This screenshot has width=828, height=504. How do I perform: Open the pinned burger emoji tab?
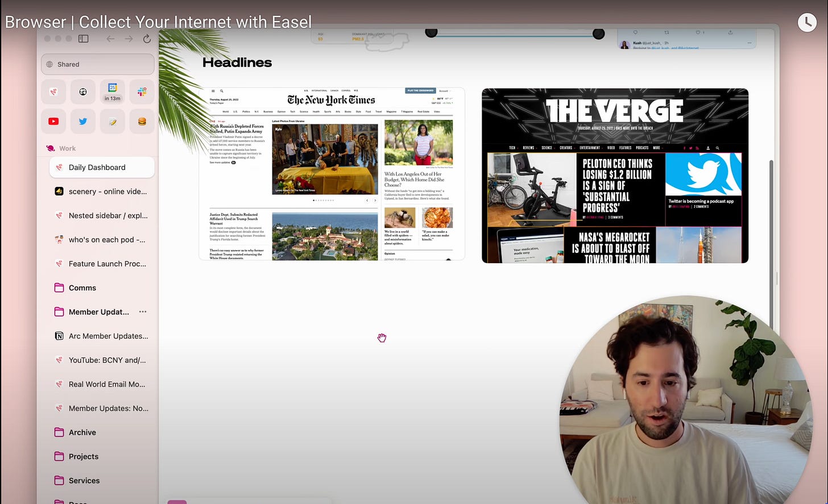[142, 121]
